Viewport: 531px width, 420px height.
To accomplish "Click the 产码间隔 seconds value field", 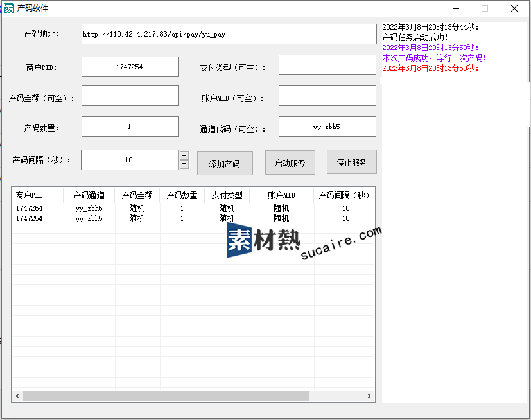I will click(129, 160).
